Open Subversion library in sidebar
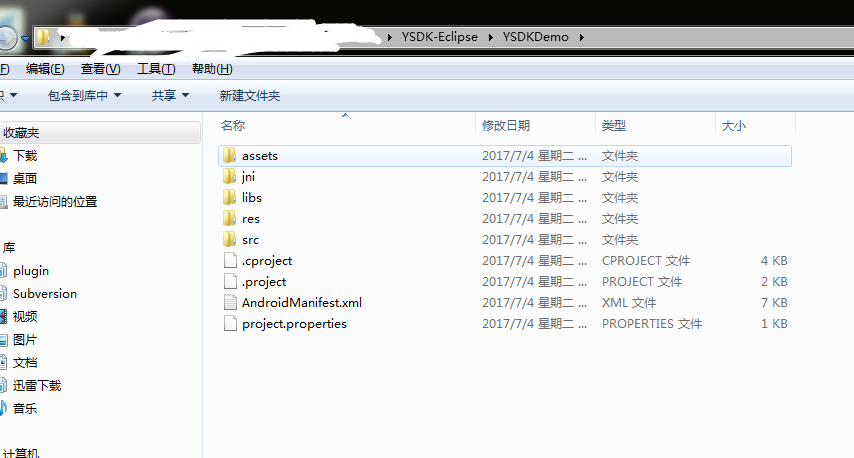 [x=45, y=294]
